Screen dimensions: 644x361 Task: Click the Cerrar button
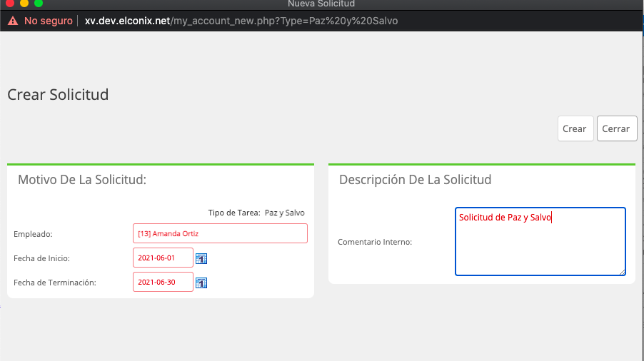616,129
